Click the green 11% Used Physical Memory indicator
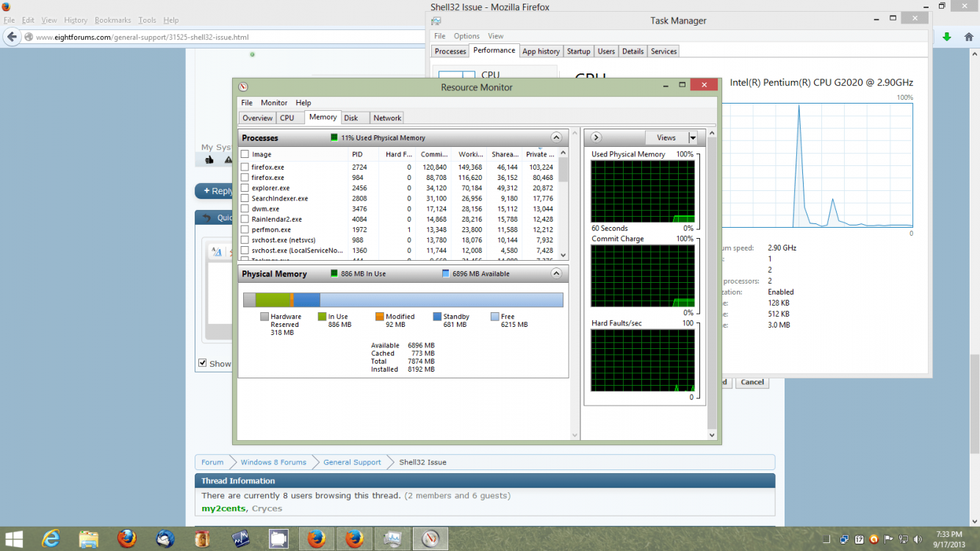980x551 pixels. (x=334, y=137)
